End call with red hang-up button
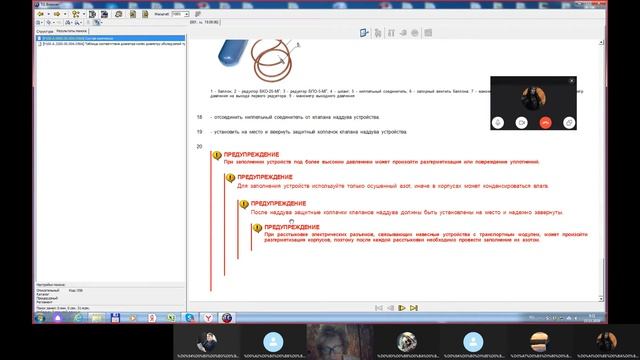The image size is (640, 360). pyautogui.click(x=545, y=122)
